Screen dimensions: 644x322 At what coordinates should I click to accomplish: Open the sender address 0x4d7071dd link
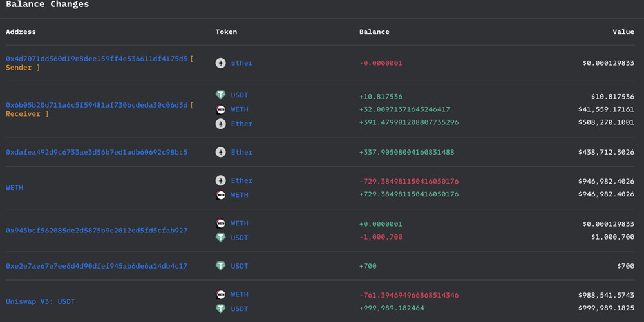point(97,59)
